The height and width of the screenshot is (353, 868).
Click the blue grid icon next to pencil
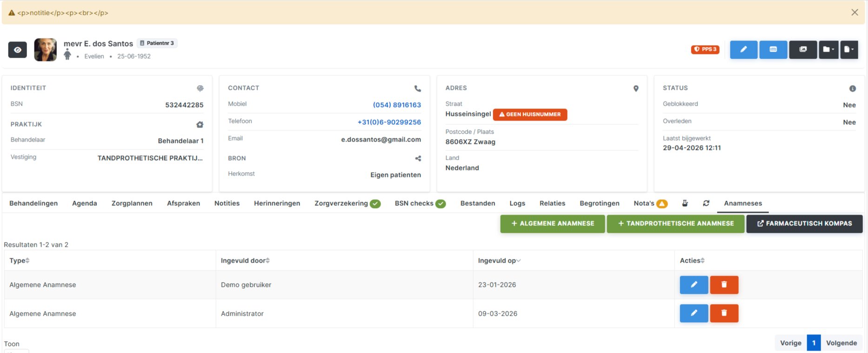(x=773, y=49)
